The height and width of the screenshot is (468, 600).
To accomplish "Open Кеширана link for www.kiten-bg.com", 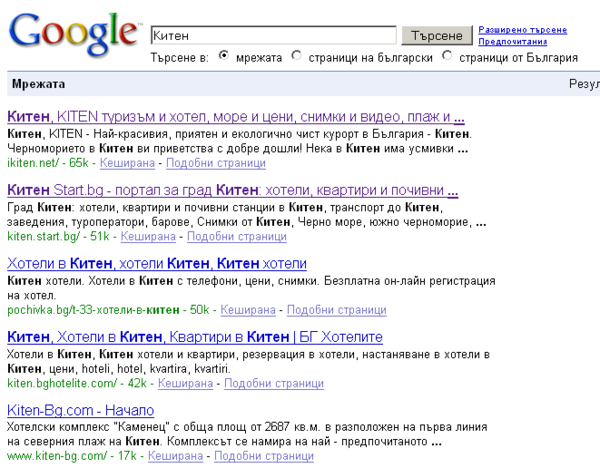I will 175,456.
